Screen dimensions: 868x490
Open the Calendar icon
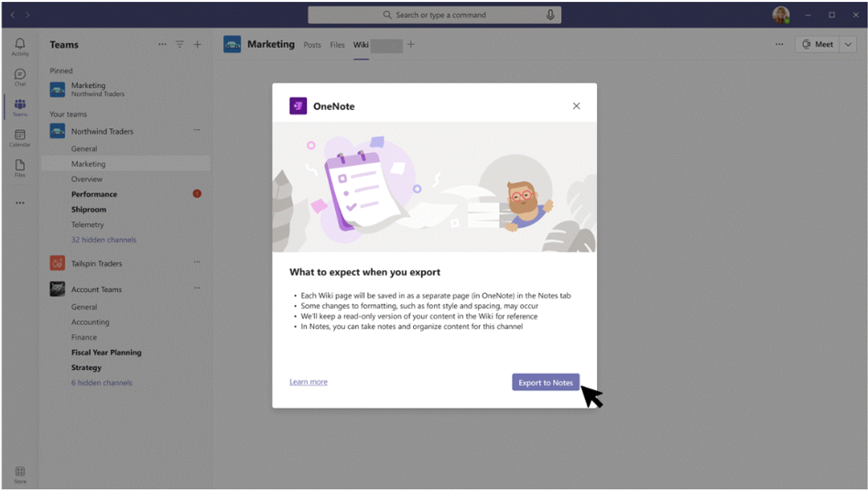tap(20, 137)
